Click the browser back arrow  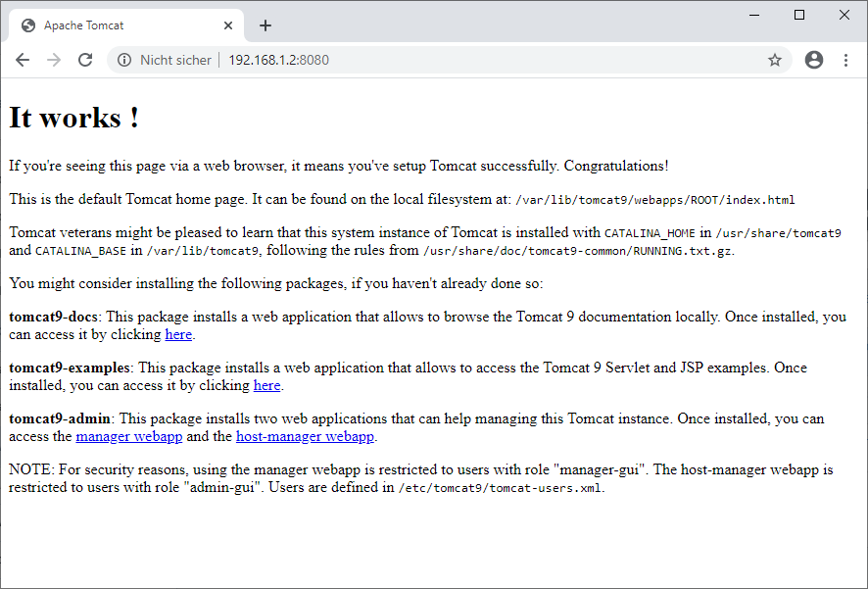pos(23,60)
